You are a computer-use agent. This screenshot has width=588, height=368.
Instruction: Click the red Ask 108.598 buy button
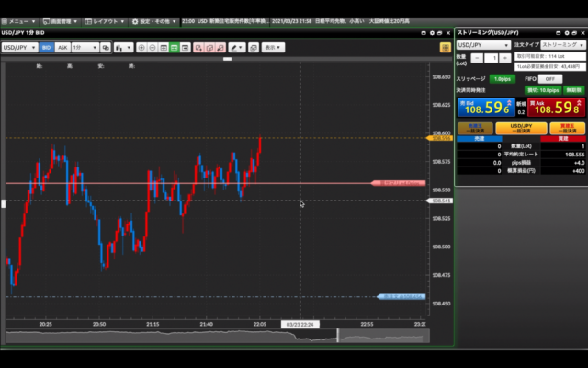pos(557,108)
